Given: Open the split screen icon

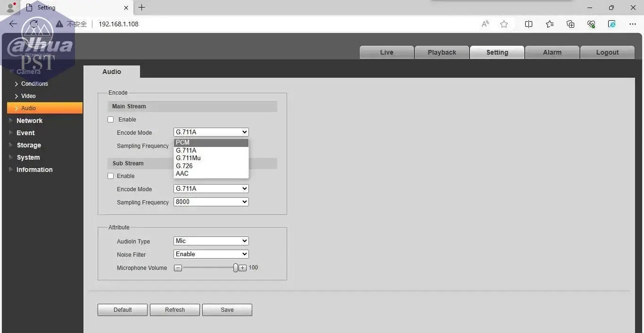Looking at the screenshot, I should pyautogui.click(x=528, y=24).
